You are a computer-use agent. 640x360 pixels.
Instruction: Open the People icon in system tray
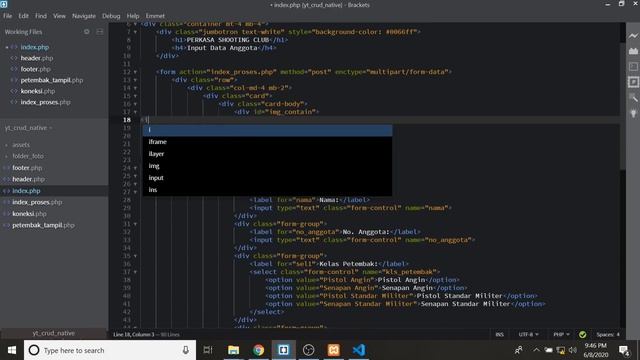tap(519, 350)
